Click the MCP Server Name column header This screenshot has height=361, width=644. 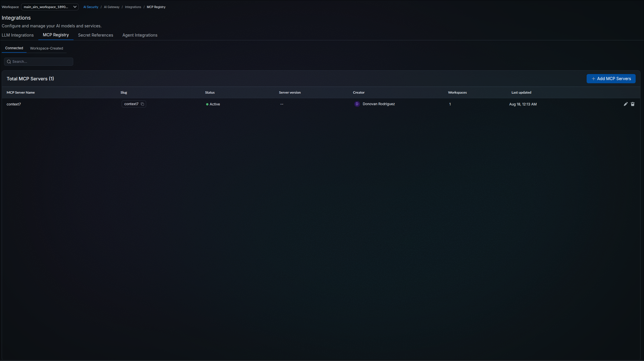point(21,92)
